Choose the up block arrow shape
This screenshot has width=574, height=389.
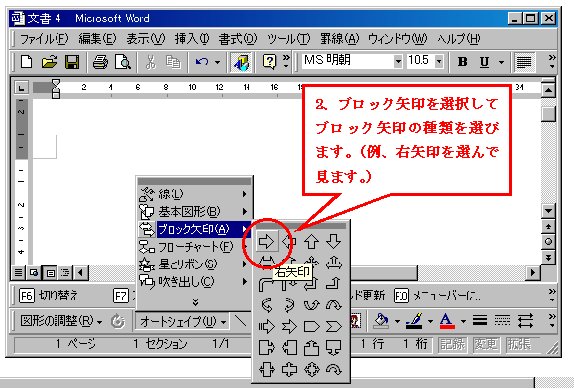tap(311, 242)
